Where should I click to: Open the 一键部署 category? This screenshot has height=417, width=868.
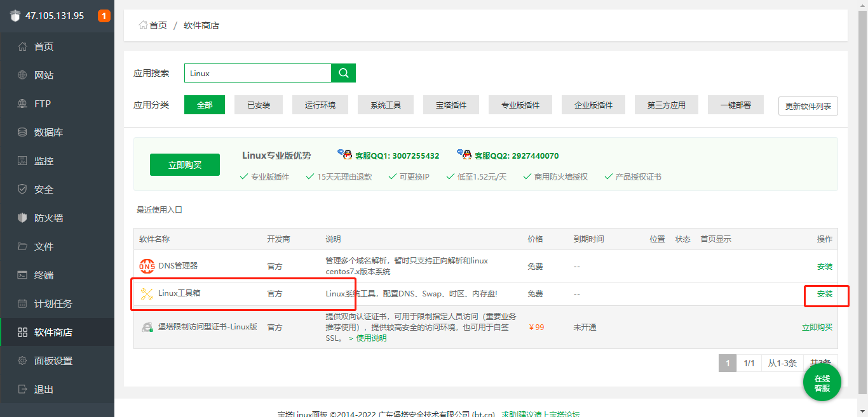pyautogui.click(x=736, y=105)
